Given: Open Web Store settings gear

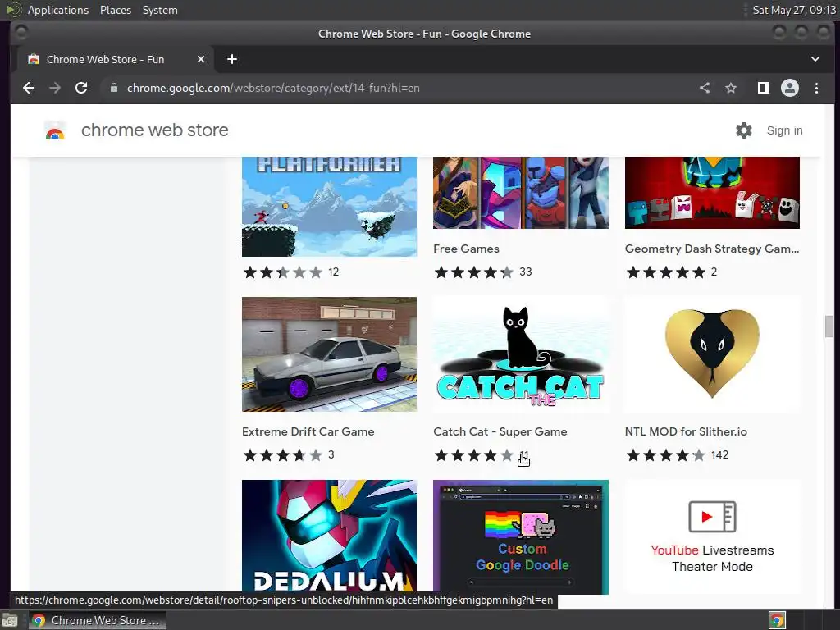Looking at the screenshot, I should pos(743,130).
